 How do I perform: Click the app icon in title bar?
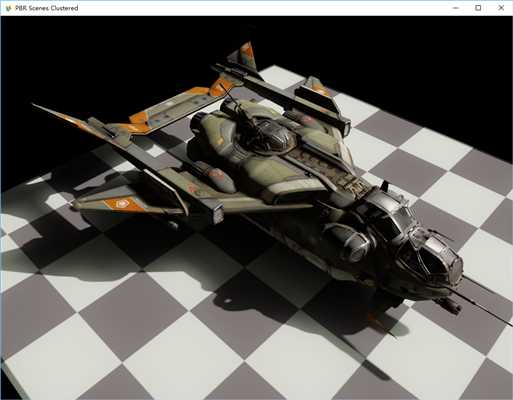pos(8,8)
